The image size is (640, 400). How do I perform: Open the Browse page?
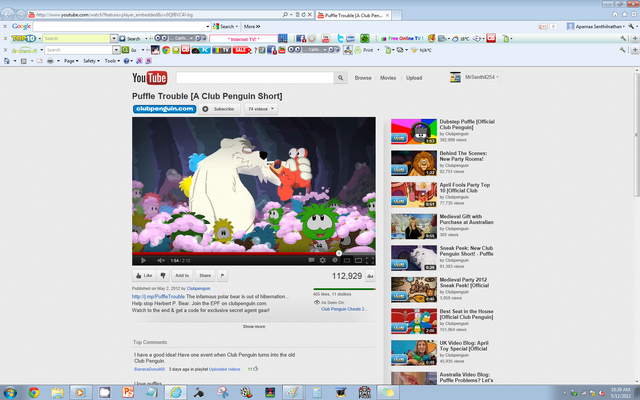363,78
